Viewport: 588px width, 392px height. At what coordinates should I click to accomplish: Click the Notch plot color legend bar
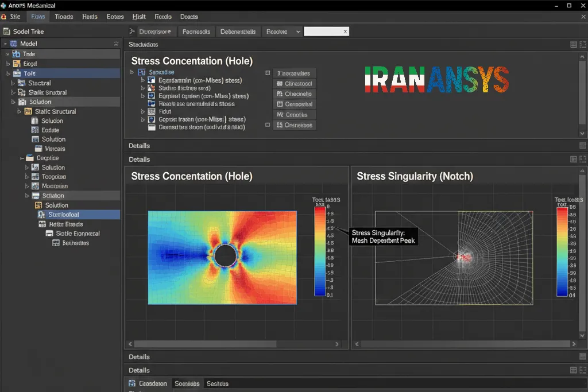tap(562, 251)
